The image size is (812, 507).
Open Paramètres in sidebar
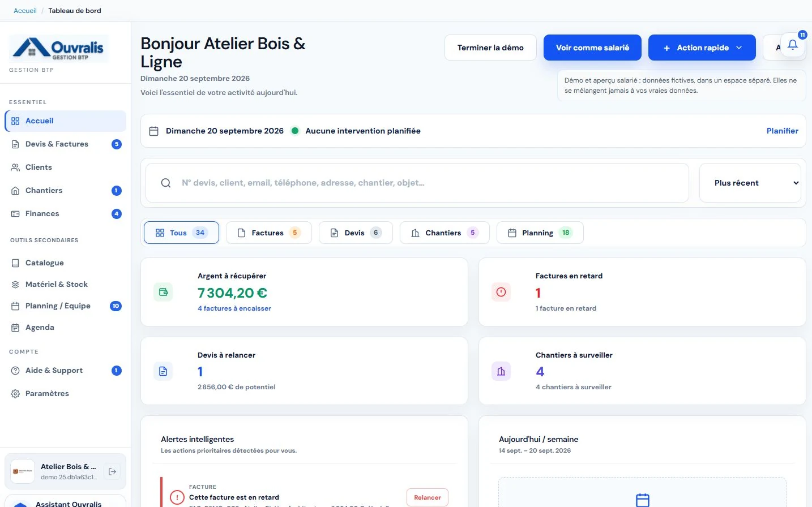(65, 394)
